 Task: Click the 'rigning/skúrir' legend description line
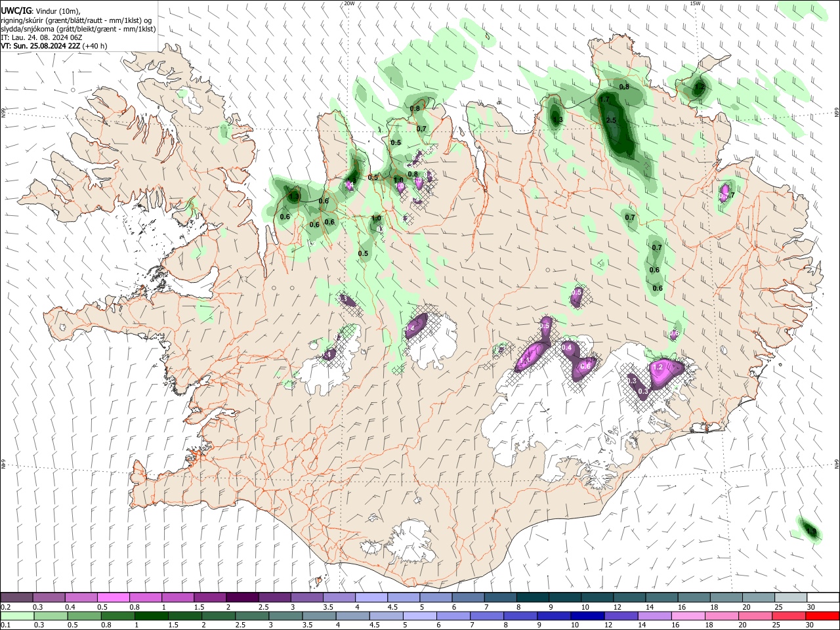pyautogui.click(x=77, y=20)
